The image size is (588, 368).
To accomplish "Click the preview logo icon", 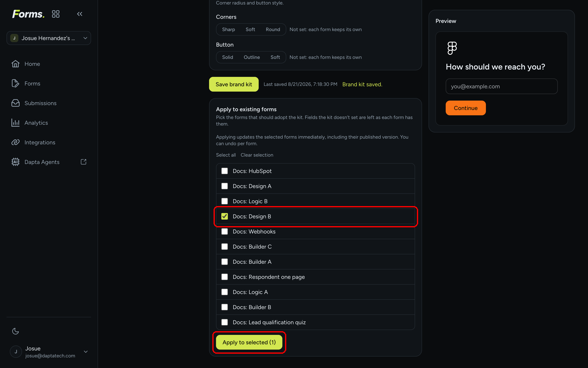I will 452,48.
